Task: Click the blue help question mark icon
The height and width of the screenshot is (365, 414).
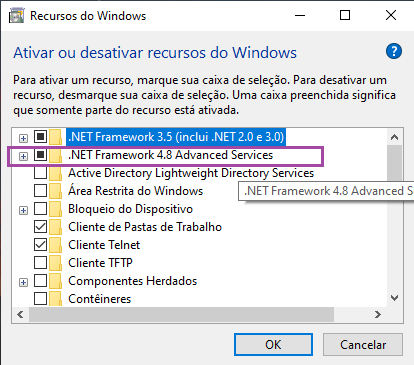Action: 394,51
